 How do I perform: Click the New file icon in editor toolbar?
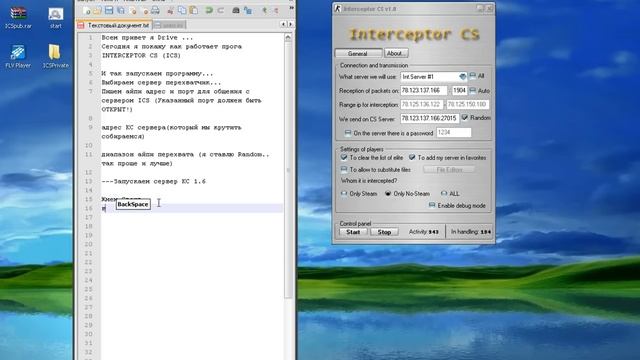coord(87,10)
